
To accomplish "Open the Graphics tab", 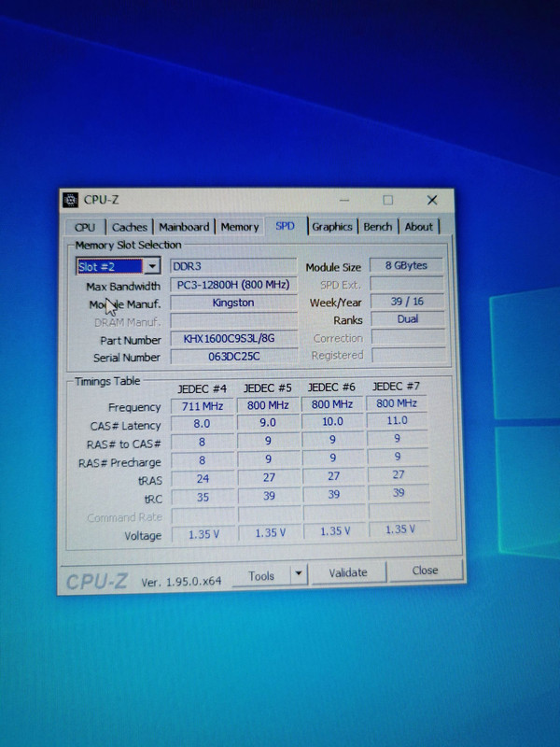I will [332, 227].
